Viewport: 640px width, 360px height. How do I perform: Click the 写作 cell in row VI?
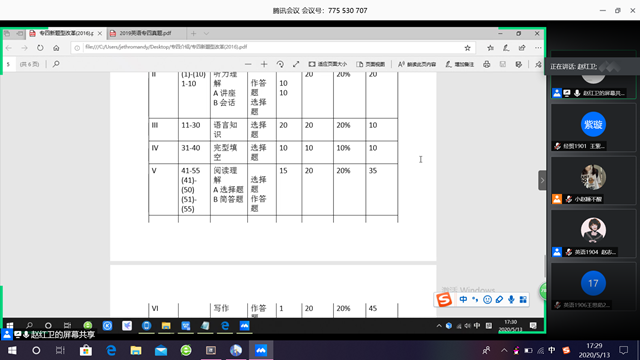tap(229, 310)
